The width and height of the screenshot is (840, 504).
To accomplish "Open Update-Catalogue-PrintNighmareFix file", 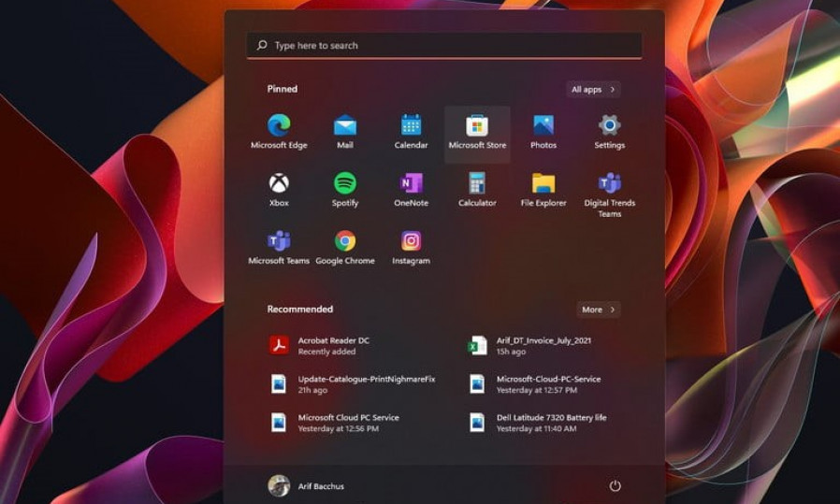I will coord(354,384).
